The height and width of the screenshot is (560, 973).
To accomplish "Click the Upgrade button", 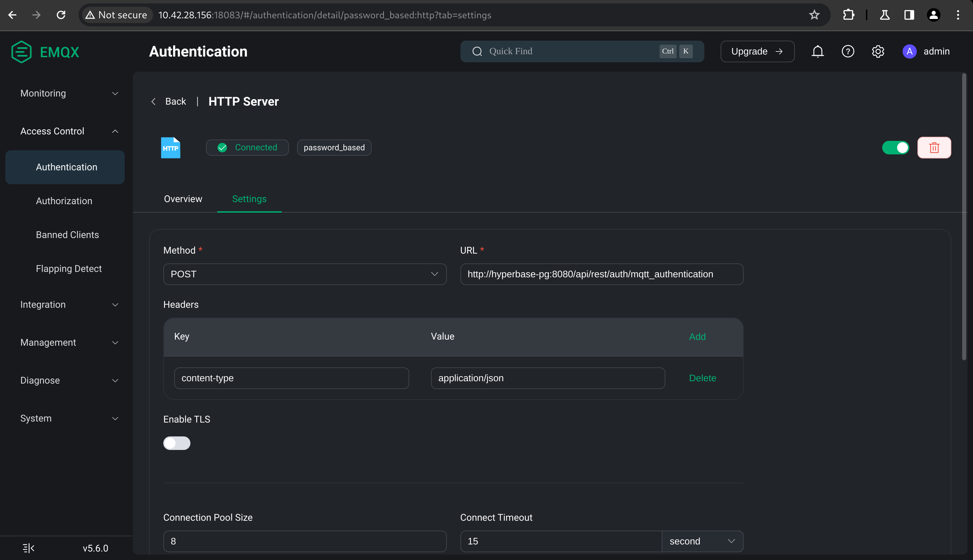I will [757, 51].
